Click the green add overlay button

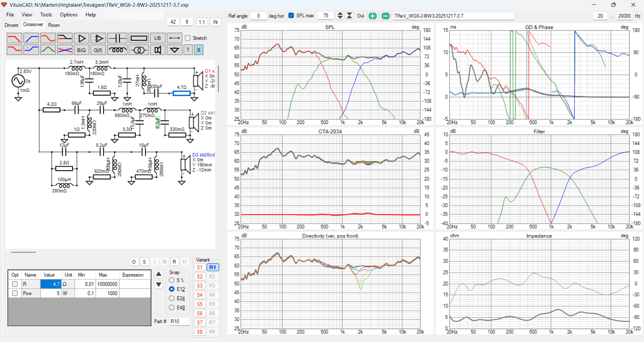click(372, 16)
